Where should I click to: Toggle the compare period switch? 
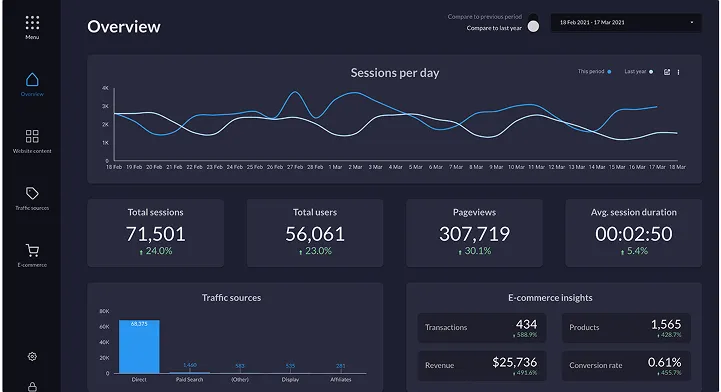[x=533, y=23]
